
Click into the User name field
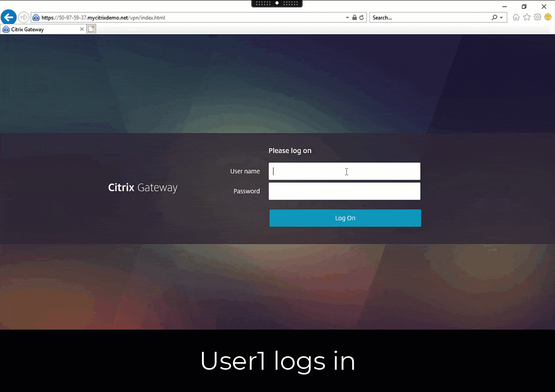(344, 171)
